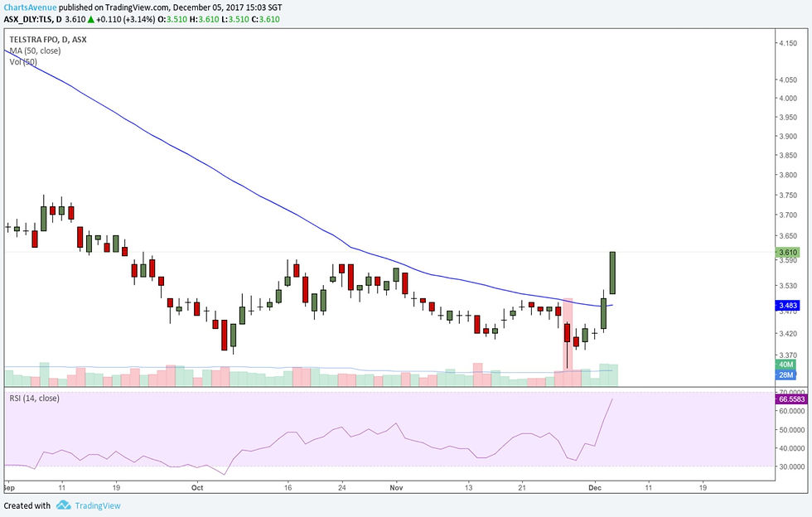The image size is (812, 517).
Task: Click the 50.0000 RSI axis label
Action: pos(792,430)
